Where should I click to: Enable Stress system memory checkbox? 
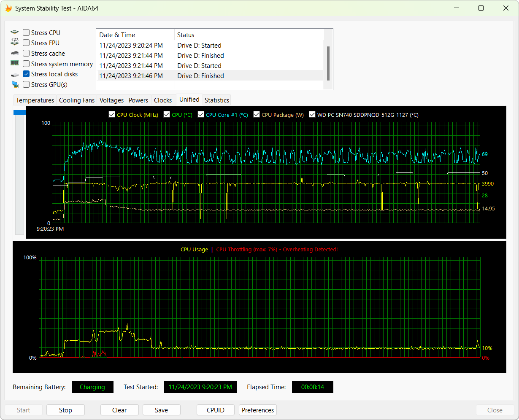click(x=26, y=64)
